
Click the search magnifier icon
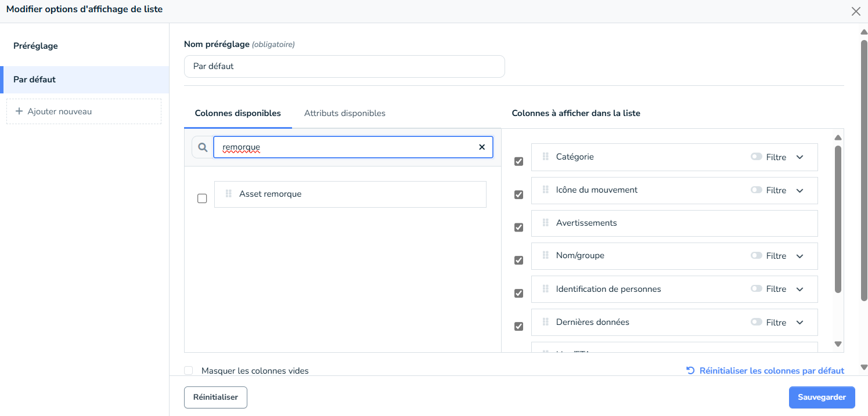tap(203, 147)
